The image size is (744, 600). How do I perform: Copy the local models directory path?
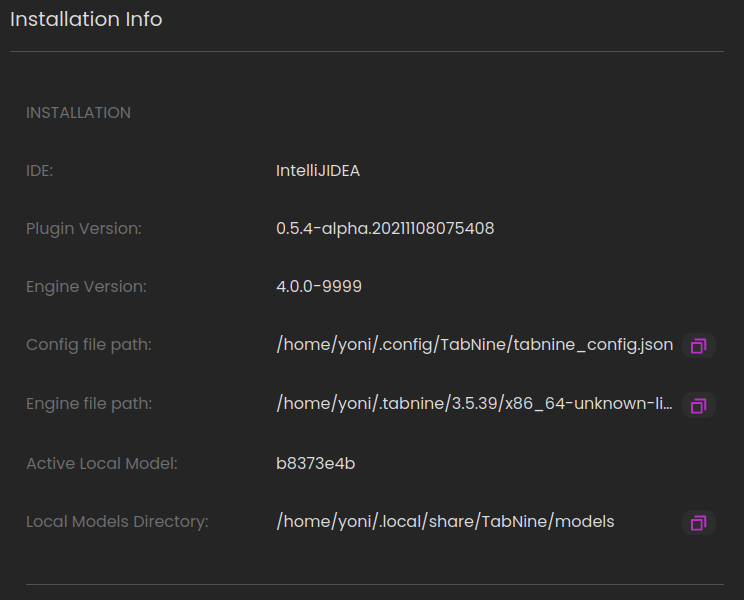point(698,523)
